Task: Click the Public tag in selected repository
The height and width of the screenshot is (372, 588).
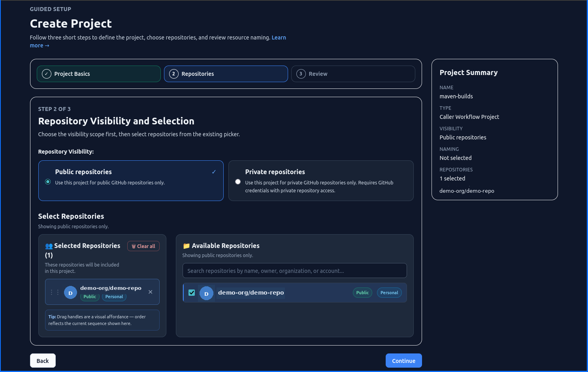Action: click(x=90, y=297)
